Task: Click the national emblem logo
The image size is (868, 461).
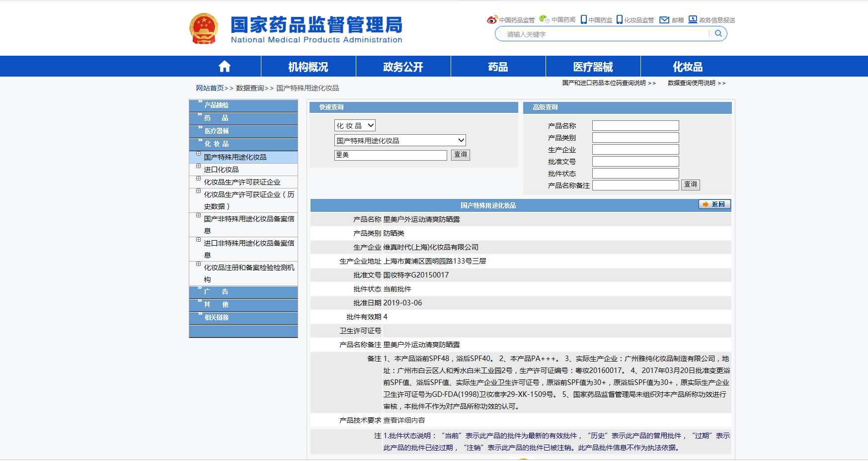Action: (204, 29)
